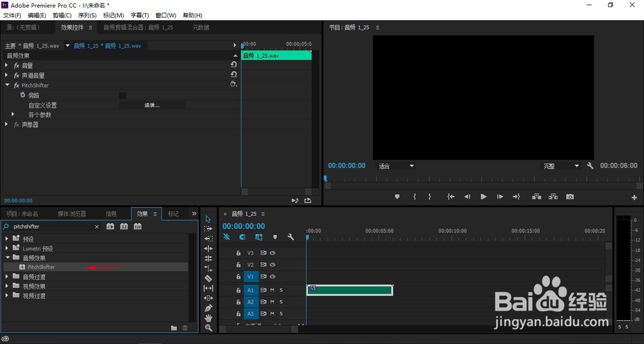The image size is (644, 344).
Task: Open the button editor plus icon
Action: (634, 198)
